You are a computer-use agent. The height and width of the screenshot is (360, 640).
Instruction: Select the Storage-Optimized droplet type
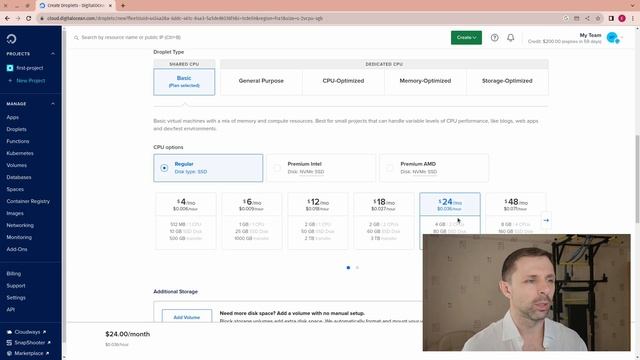(507, 81)
